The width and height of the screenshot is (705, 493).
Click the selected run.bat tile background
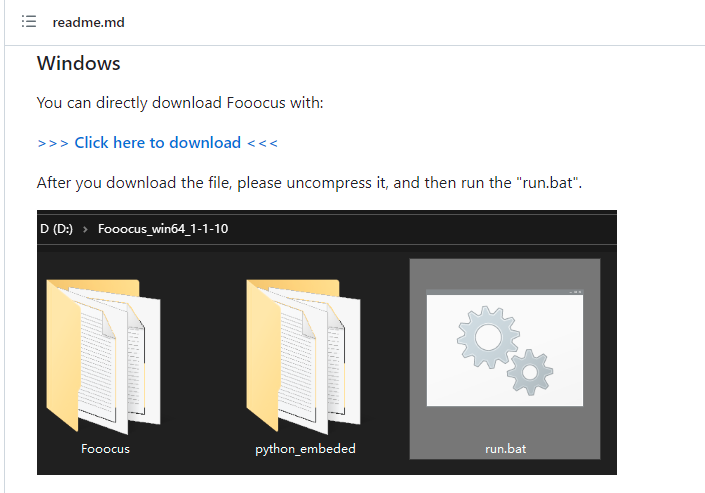click(505, 359)
